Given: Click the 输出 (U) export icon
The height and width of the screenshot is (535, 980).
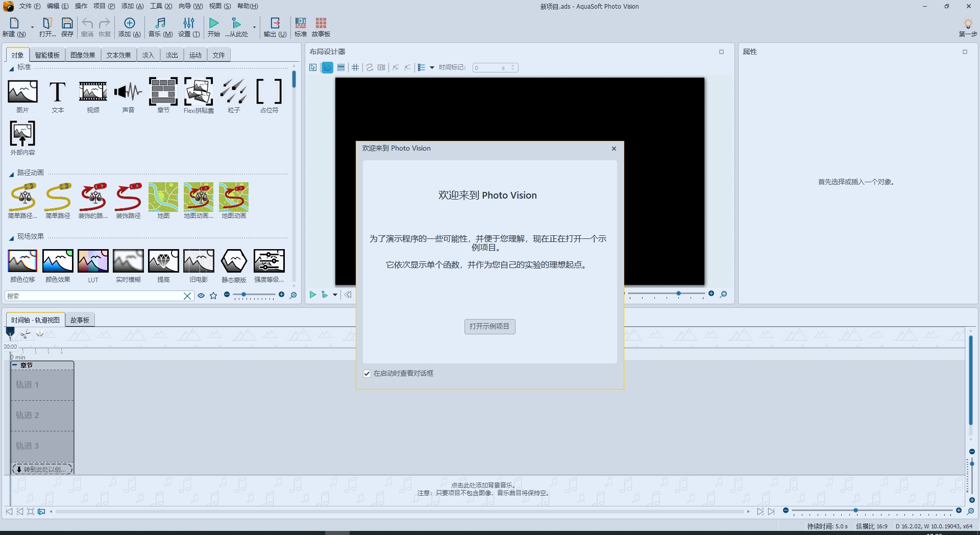Looking at the screenshot, I should tap(275, 23).
